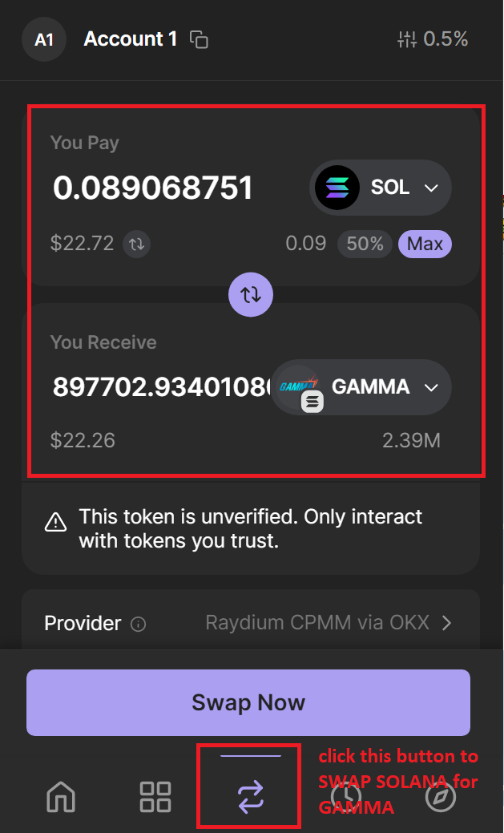Screen dimensions: 504x833
Task: Open slippage settings showing 0.5%
Action: (433, 38)
